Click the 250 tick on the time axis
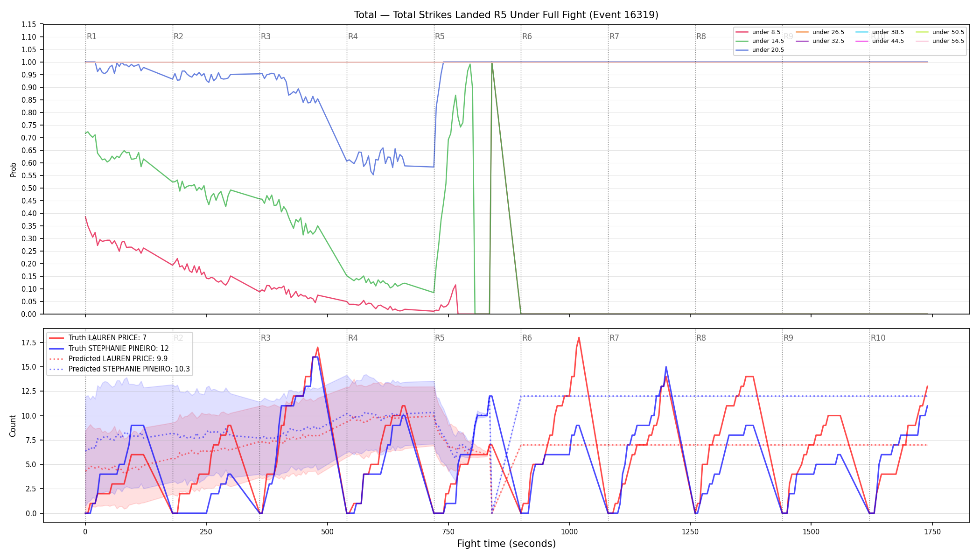The width and height of the screenshot is (980, 560). point(206,532)
